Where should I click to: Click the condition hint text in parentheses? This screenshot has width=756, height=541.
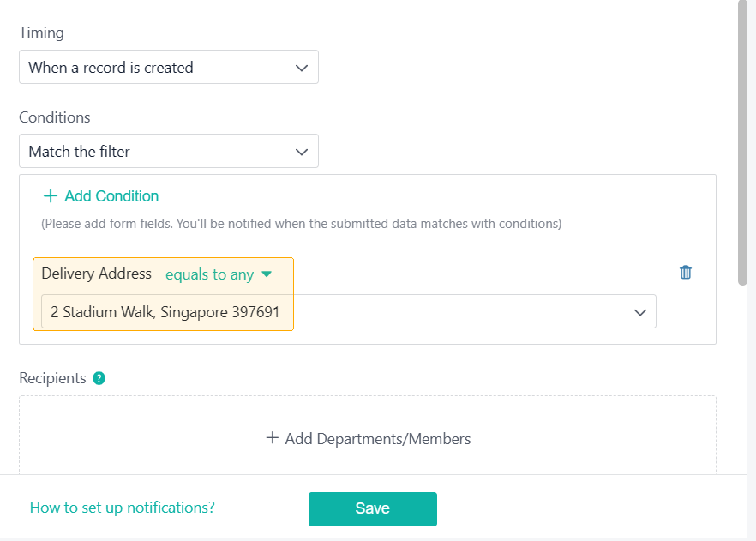[x=301, y=224]
